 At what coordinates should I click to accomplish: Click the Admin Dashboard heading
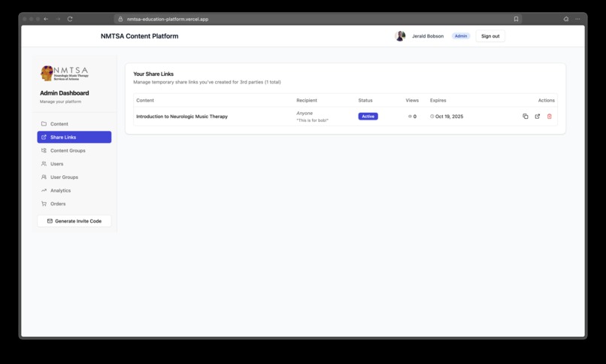pyautogui.click(x=64, y=93)
